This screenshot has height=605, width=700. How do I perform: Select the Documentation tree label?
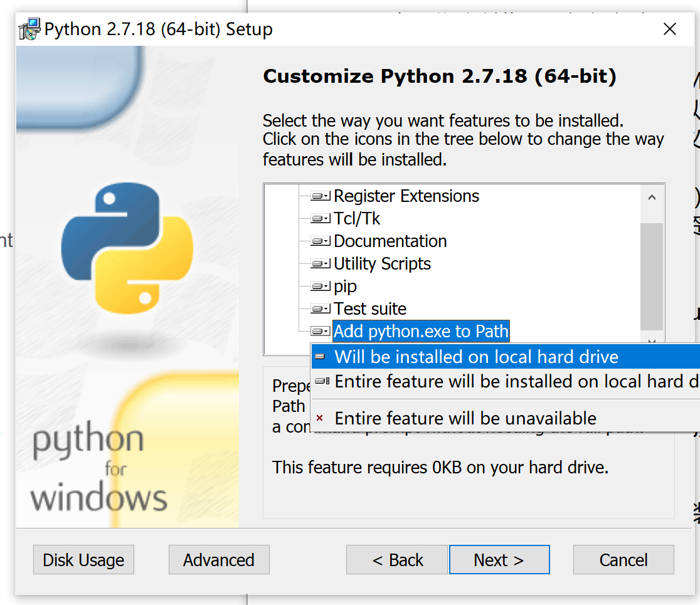[x=390, y=241]
